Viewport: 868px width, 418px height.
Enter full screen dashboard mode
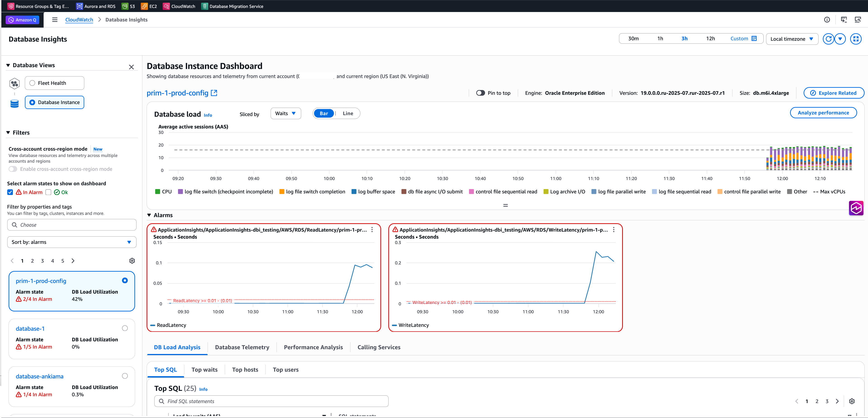click(856, 39)
